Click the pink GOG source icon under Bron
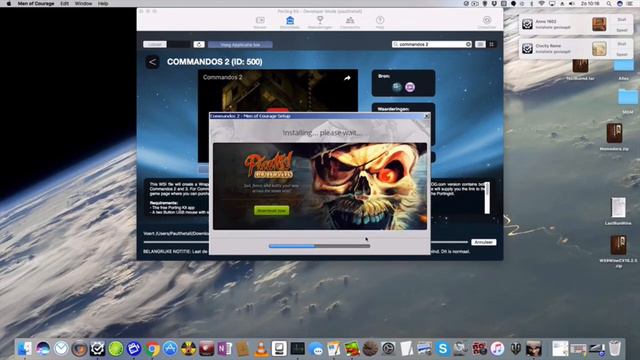 pos(410,87)
